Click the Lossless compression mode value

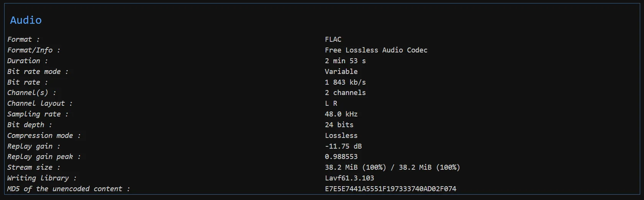pos(341,136)
